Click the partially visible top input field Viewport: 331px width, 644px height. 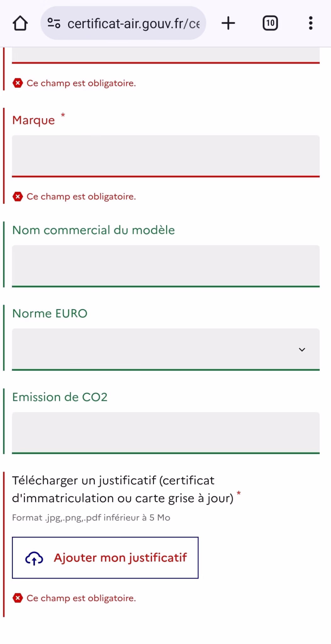click(x=166, y=56)
